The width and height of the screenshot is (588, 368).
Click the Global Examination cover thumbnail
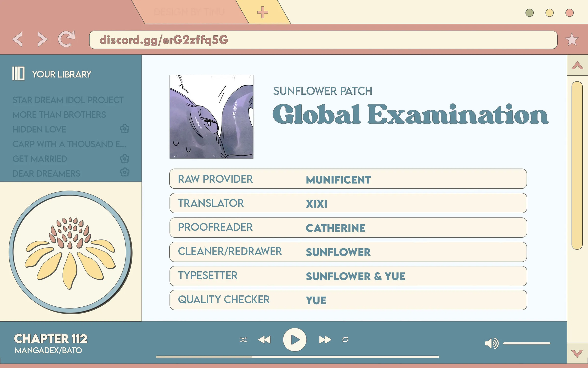[211, 117]
